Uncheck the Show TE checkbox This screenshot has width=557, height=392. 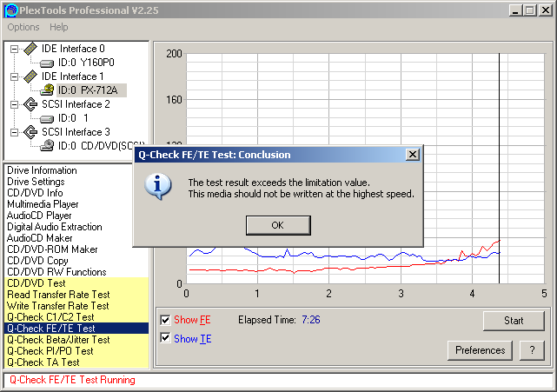[165, 337]
